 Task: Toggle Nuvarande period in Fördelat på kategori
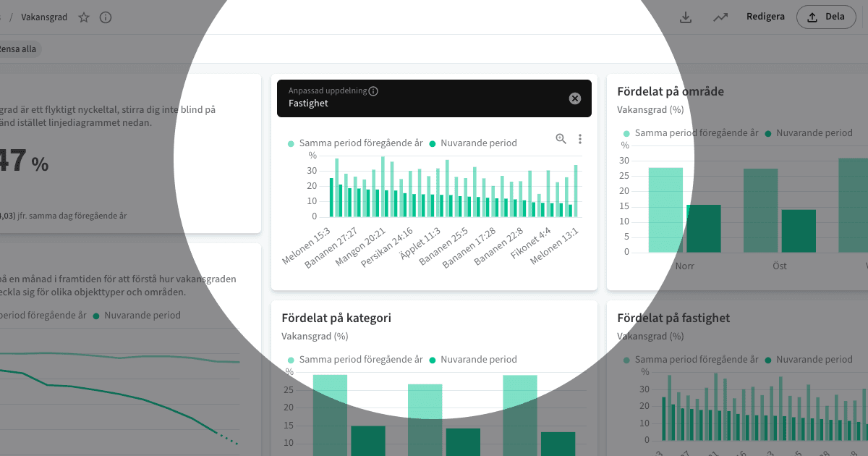point(473,360)
